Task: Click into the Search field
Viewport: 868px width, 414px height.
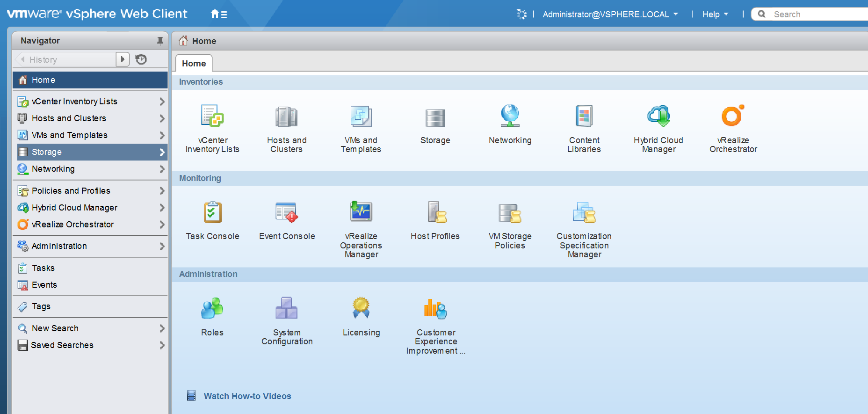Action: tap(814, 15)
